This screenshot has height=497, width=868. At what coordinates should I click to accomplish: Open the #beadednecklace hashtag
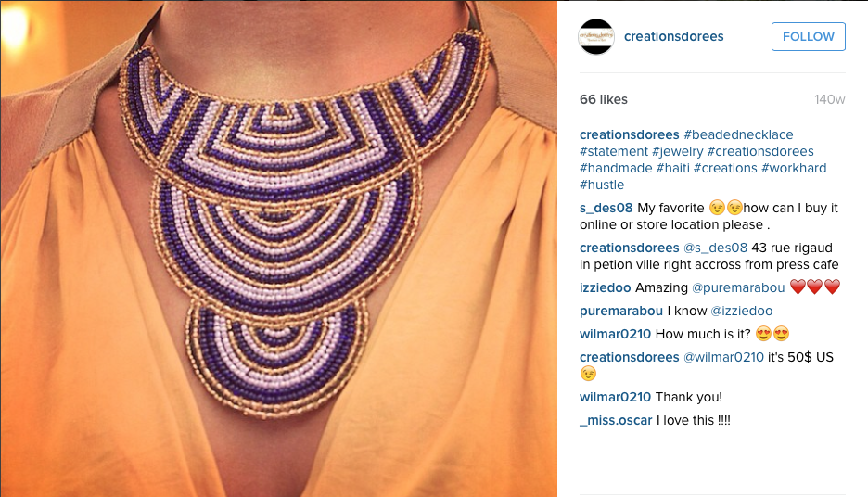pyautogui.click(x=738, y=134)
